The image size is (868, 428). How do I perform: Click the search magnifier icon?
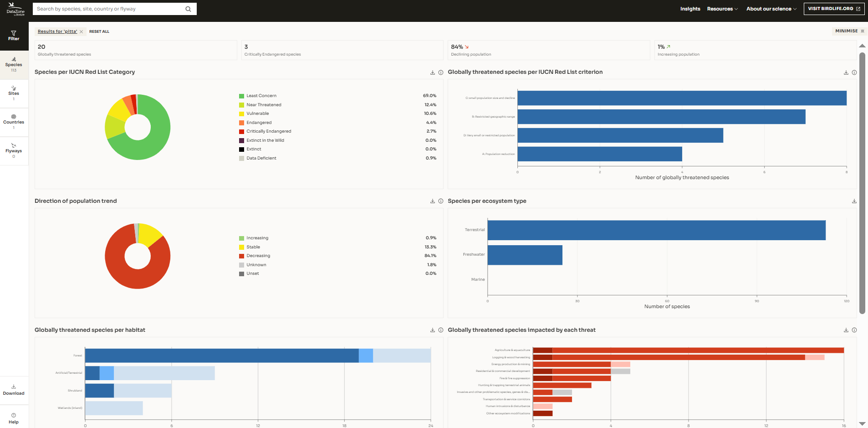188,9
